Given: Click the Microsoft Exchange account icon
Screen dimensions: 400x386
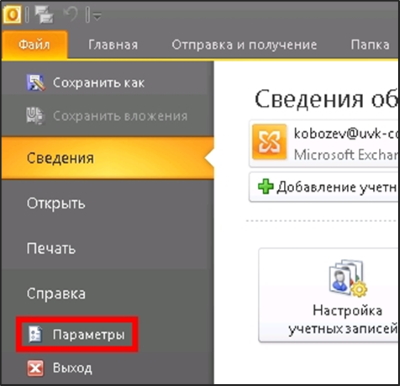Looking at the screenshot, I should point(269,142).
